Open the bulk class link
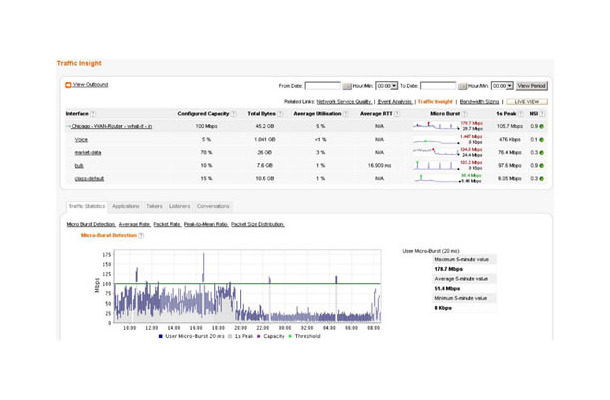This screenshot has width=610, height=400. click(x=79, y=166)
